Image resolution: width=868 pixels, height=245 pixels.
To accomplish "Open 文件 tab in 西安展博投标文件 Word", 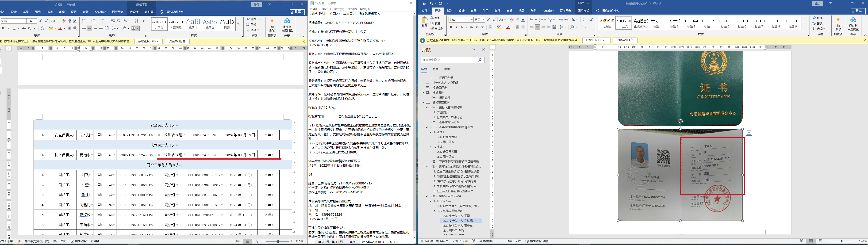I will tap(425, 11).
